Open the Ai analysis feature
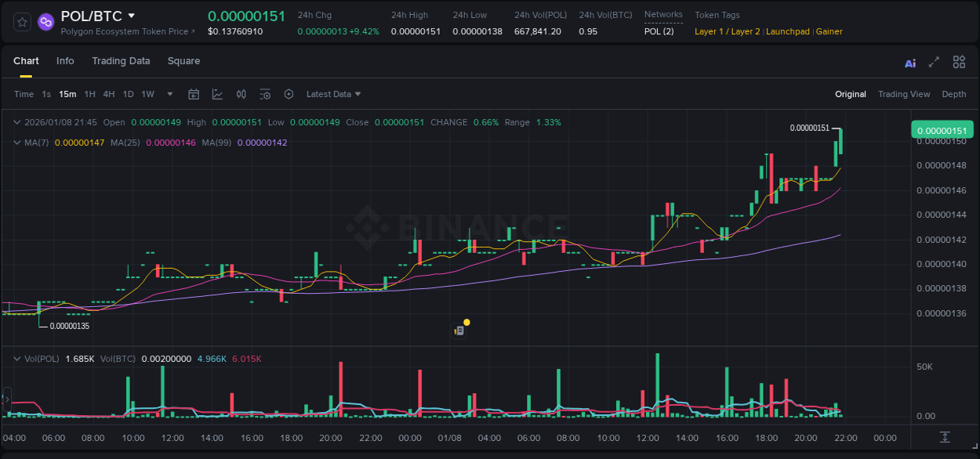Viewport: 980px width, 459px height. coord(909,61)
